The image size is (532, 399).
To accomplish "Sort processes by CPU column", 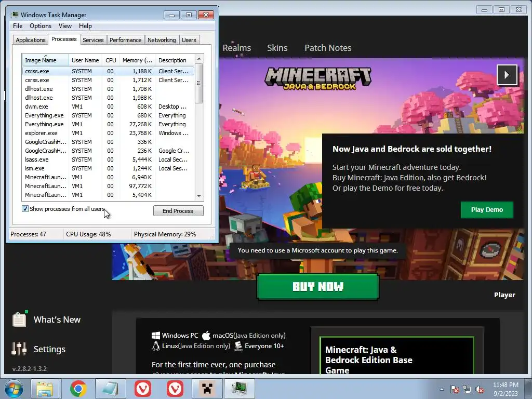I will [111, 60].
